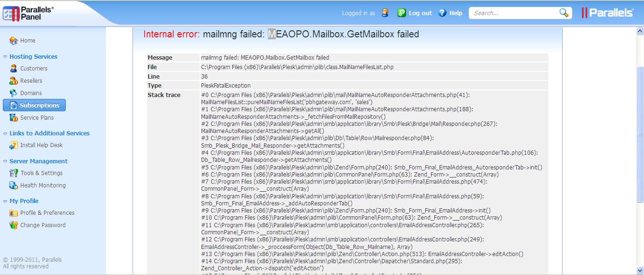Image resolution: width=644 pixels, height=275 pixels.
Task: Click the Help link text
Action: point(456,13)
